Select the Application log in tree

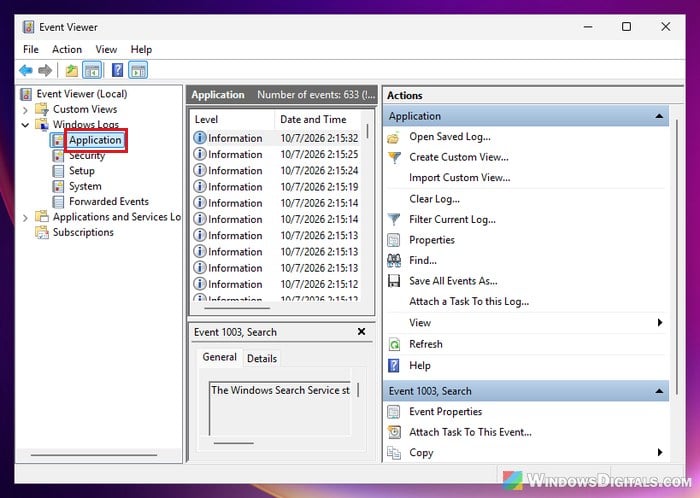pyautogui.click(x=95, y=140)
